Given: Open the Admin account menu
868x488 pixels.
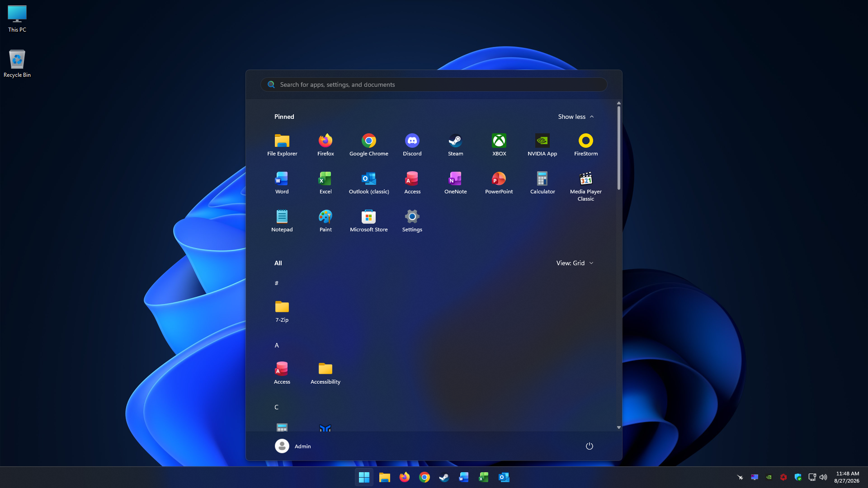Looking at the screenshot, I should pyautogui.click(x=293, y=446).
